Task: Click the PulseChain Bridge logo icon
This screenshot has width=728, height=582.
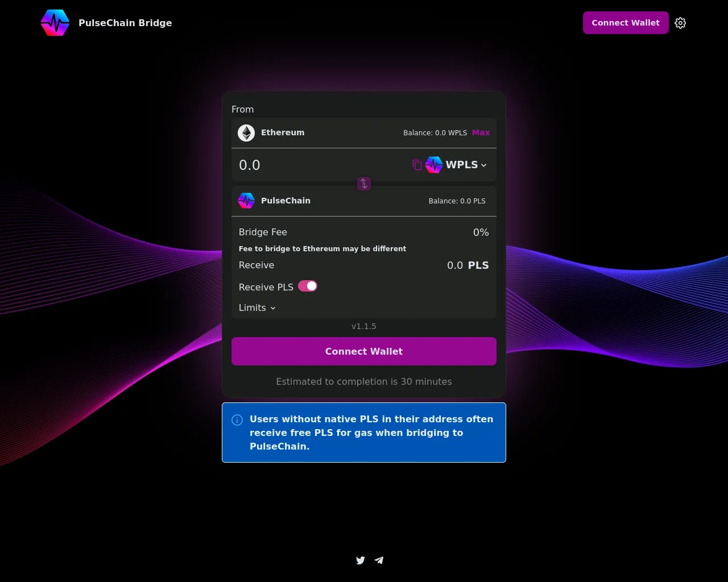Action: tap(55, 23)
